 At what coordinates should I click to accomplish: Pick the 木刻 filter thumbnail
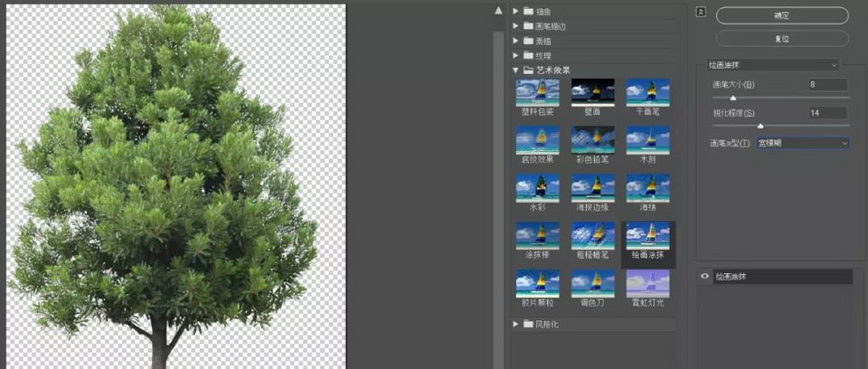pos(647,139)
